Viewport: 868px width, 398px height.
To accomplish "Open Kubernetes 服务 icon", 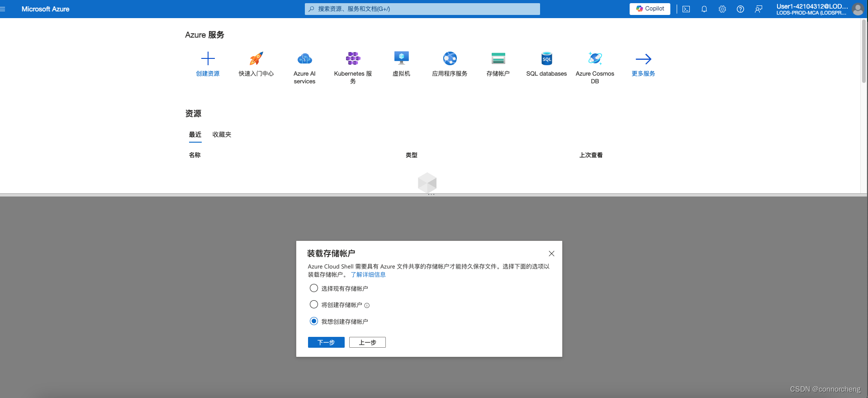I will click(x=353, y=58).
